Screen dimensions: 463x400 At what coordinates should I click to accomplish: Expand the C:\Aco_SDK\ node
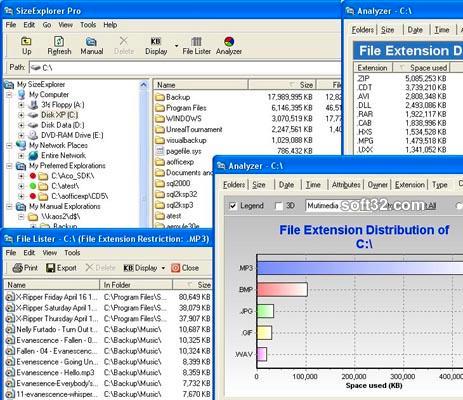click(21, 176)
